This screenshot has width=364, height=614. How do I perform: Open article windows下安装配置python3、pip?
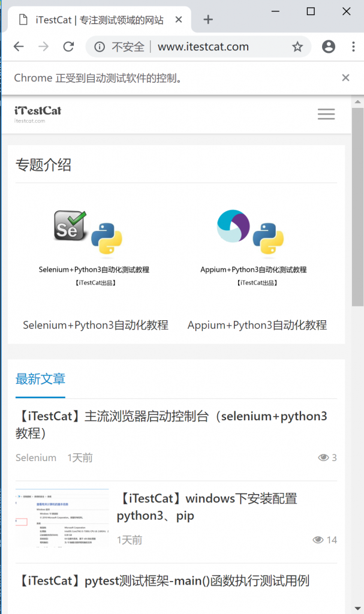point(207,507)
